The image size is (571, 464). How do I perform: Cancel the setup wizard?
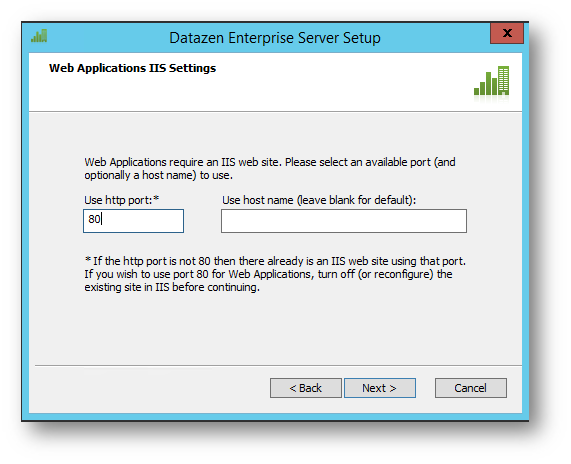click(470, 388)
